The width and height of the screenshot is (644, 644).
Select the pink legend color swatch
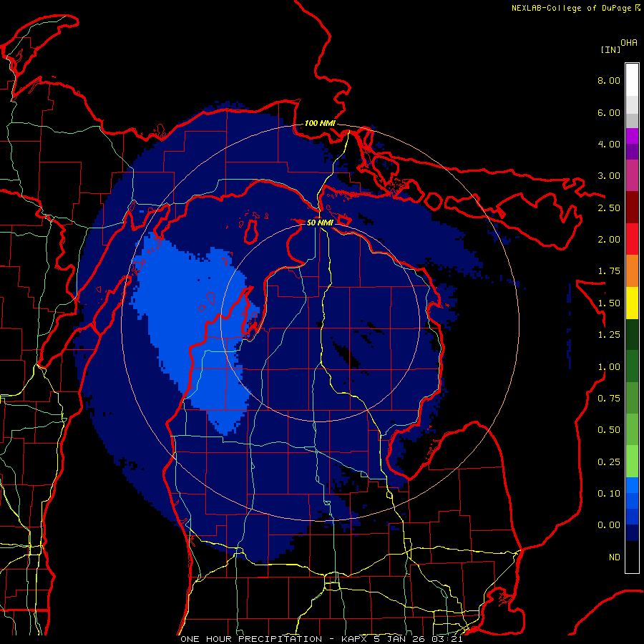[632, 176]
